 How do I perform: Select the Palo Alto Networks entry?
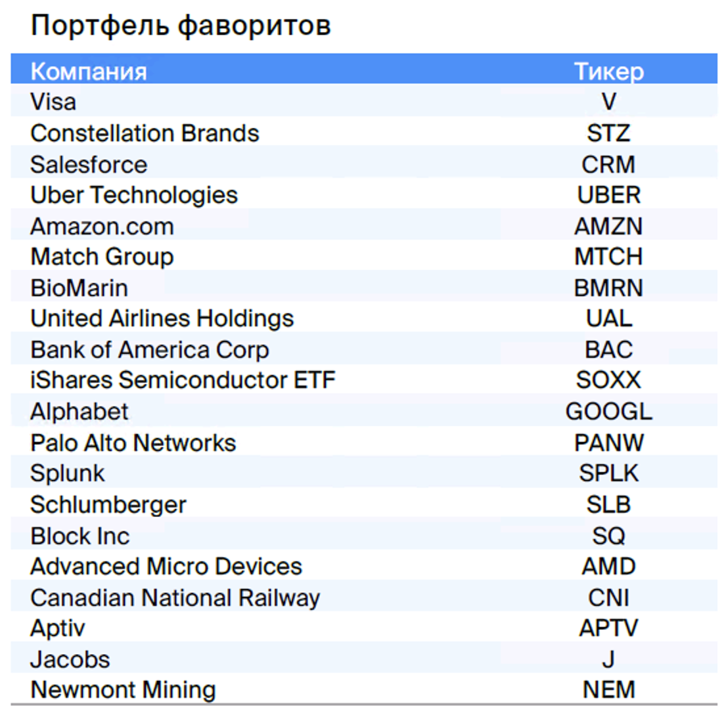pyautogui.click(x=133, y=443)
